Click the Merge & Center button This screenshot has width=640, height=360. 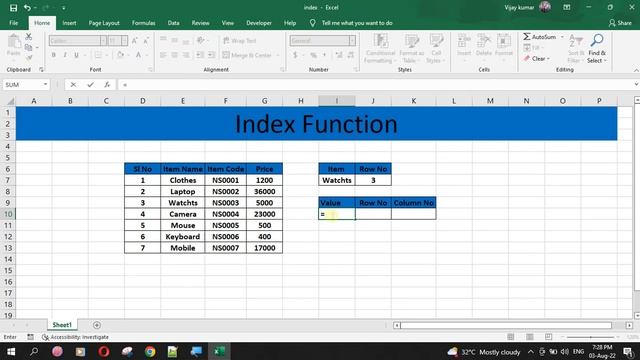(247, 55)
